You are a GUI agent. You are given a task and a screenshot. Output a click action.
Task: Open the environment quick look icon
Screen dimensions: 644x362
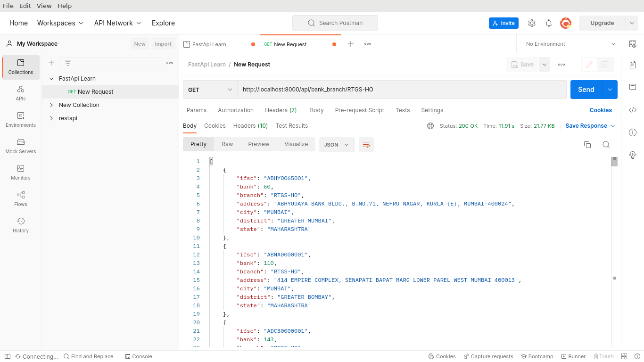[633, 44]
